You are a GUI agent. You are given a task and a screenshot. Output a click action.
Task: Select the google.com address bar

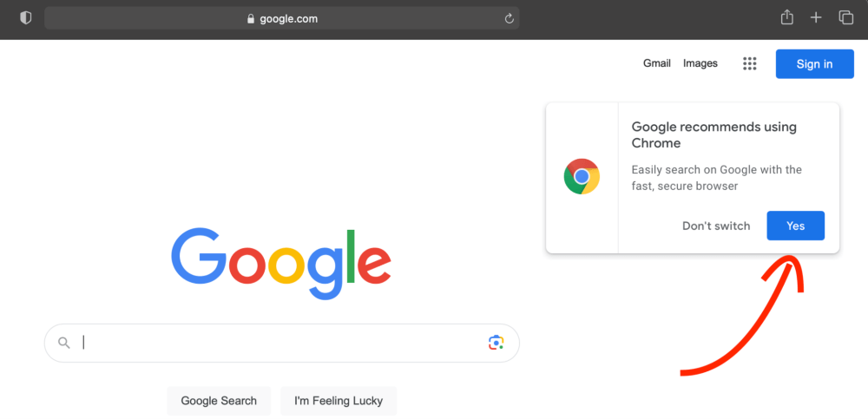point(286,19)
